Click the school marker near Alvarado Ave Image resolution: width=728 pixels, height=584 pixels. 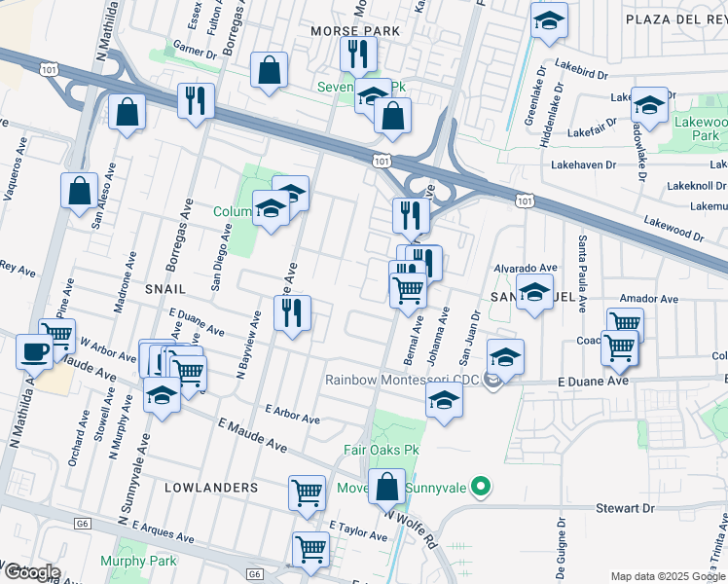pyautogui.click(x=535, y=295)
